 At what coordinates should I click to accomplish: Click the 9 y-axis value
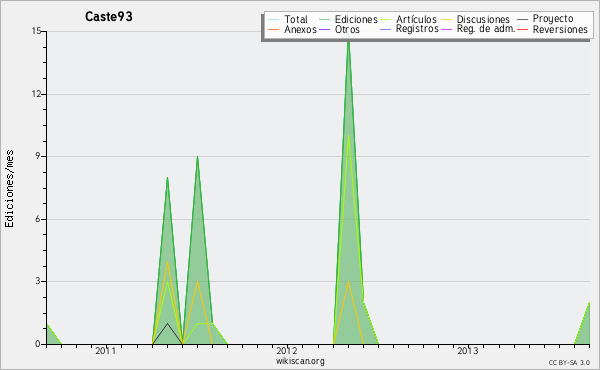[38, 156]
